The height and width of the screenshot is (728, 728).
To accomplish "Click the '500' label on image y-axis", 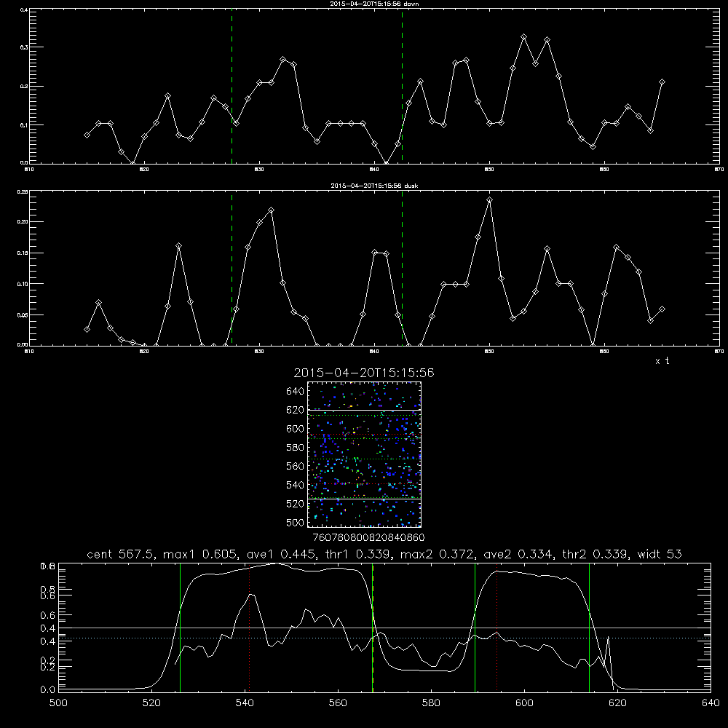I will 296,523.
